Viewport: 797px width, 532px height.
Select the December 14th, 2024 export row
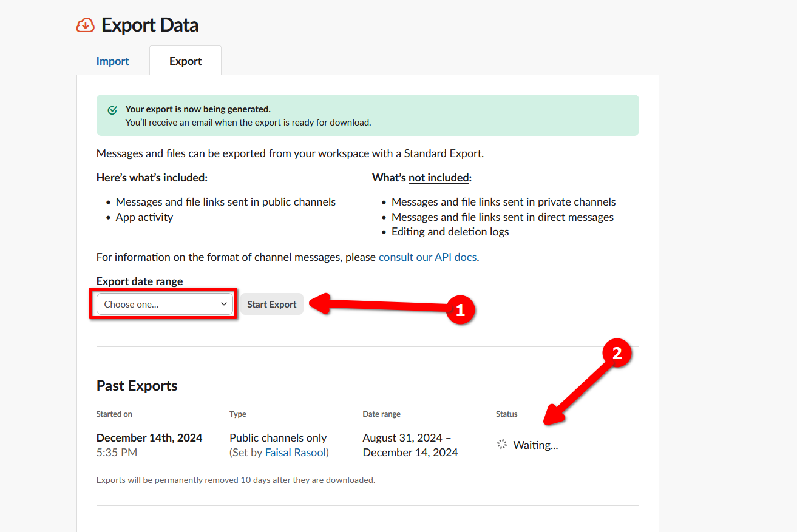(368, 445)
